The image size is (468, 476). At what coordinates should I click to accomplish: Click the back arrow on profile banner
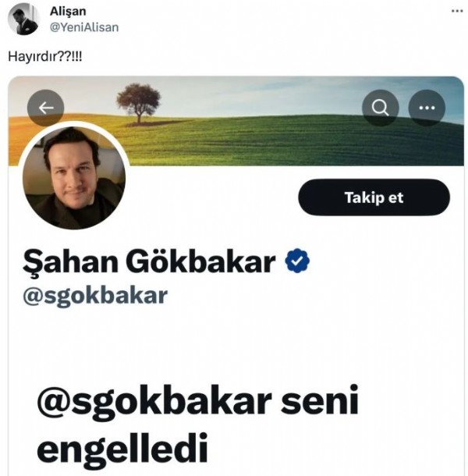click(45, 108)
